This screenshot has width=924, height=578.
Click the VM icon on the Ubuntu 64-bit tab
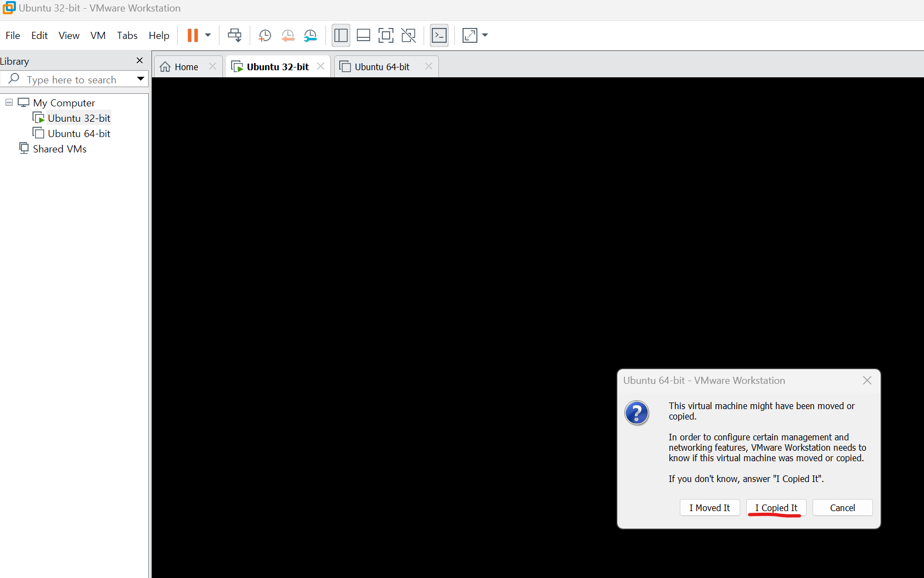[345, 67]
